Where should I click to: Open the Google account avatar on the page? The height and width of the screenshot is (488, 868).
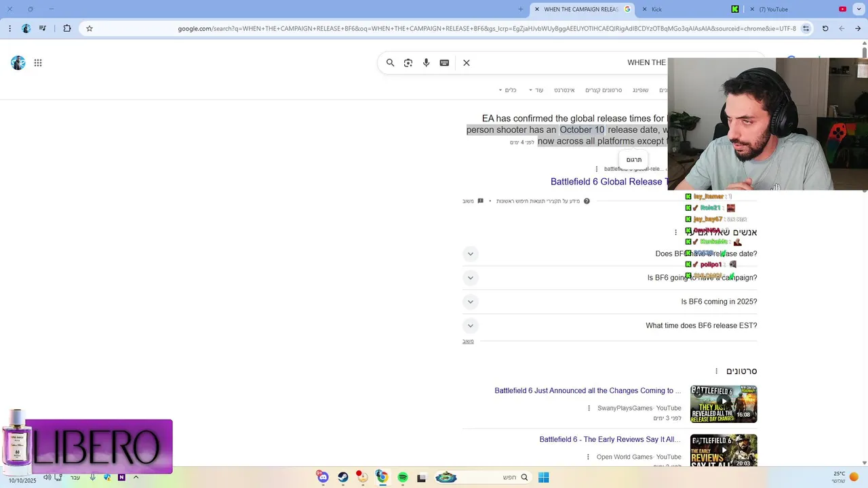[x=18, y=63]
